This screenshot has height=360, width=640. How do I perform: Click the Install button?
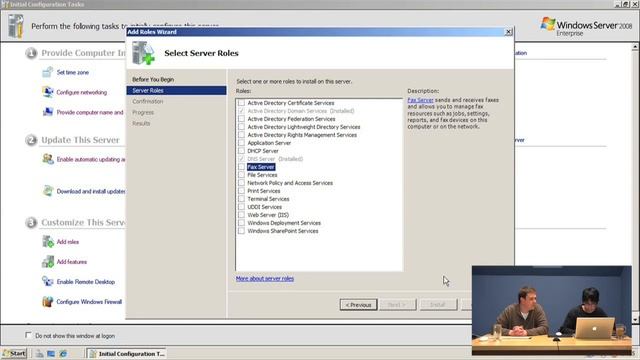click(438, 305)
